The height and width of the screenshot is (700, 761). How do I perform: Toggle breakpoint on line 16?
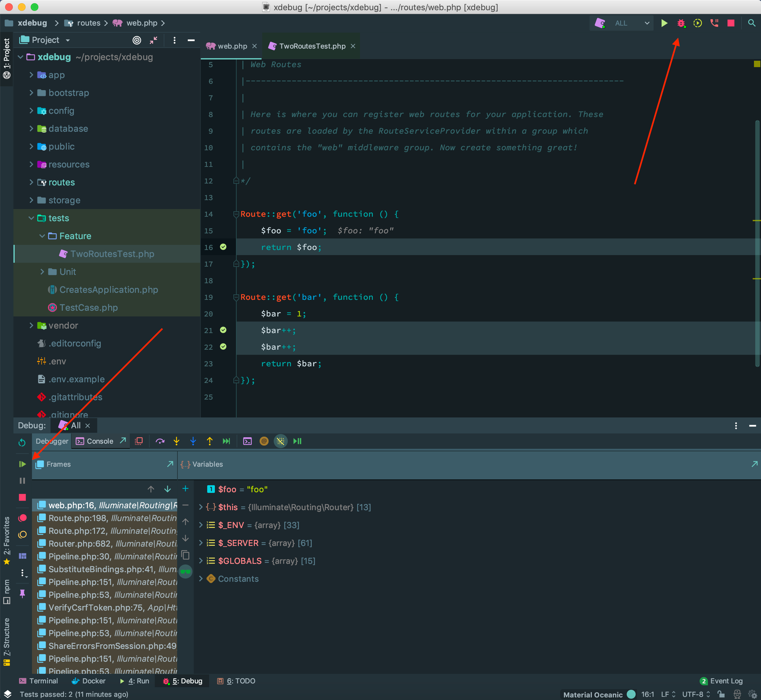[x=223, y=247]
